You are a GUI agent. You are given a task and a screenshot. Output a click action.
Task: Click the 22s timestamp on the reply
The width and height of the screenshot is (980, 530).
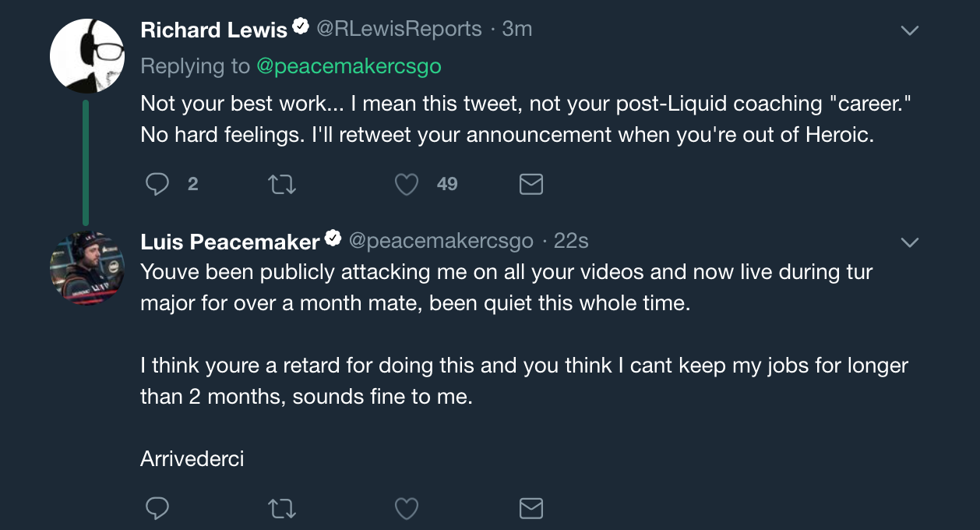571,241
